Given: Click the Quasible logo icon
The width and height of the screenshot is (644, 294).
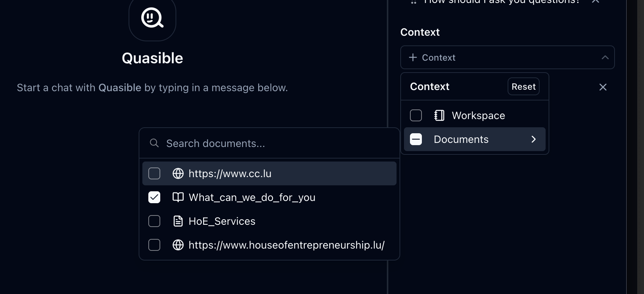Looking at the screenshot, I should [152, 18].
